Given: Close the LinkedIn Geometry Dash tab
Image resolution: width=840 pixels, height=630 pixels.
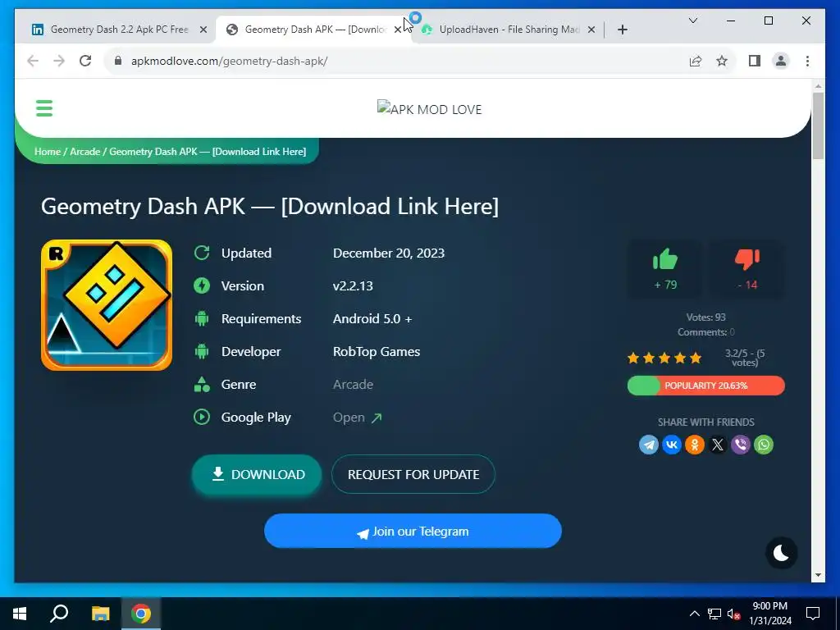Looking at the screenshot, I should [x=203, y=30].
